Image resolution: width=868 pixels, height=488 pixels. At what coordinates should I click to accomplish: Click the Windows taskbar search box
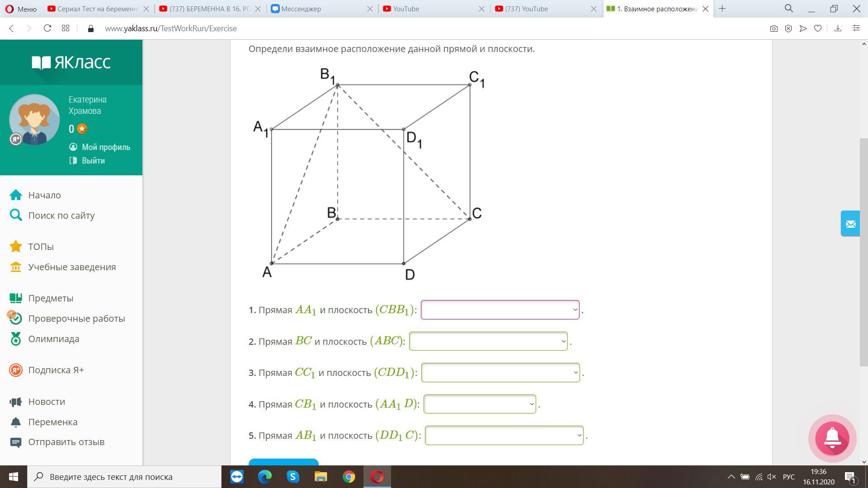coord(124,477)
